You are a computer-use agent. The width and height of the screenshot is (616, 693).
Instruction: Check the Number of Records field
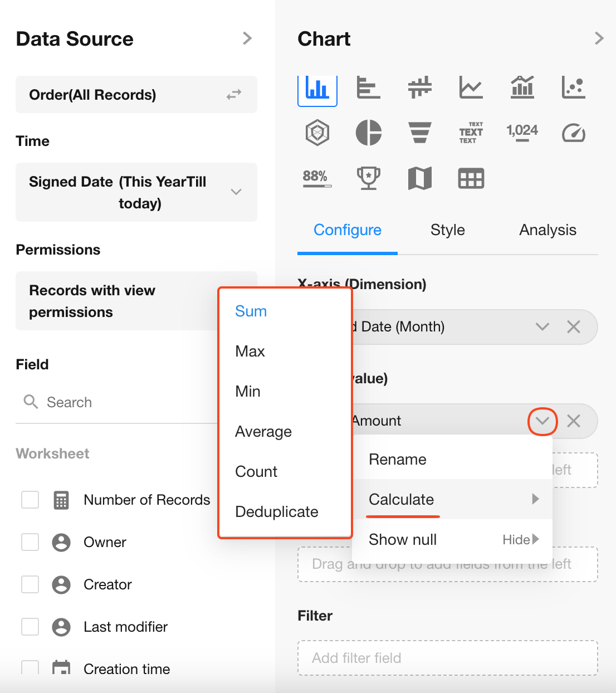click(x=30, y=500)
